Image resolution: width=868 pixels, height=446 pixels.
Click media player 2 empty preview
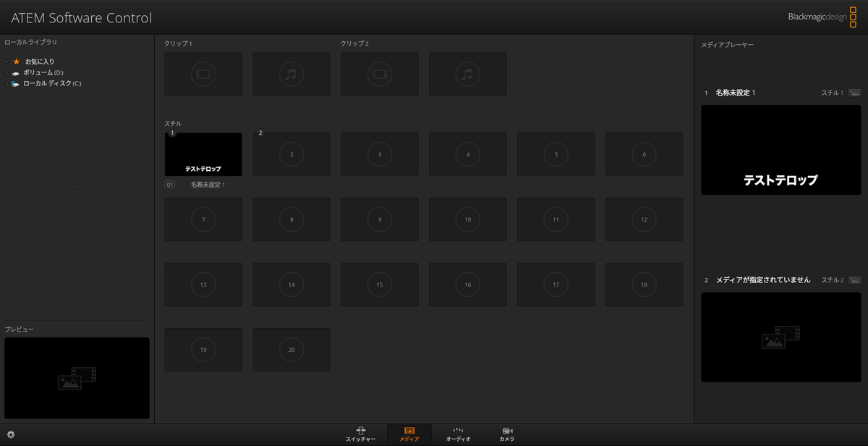(781, 337)
